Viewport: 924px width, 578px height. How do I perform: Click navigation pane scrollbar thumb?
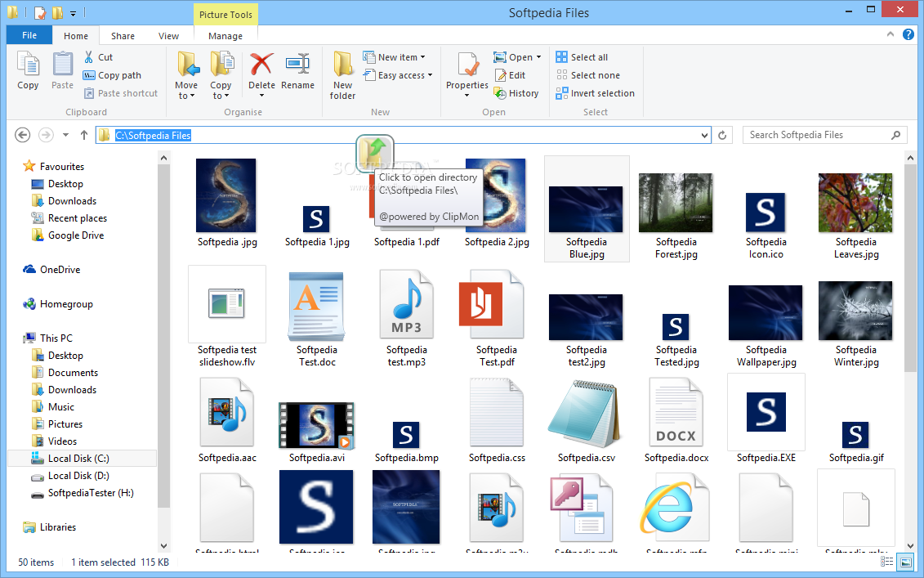point(163,336)
